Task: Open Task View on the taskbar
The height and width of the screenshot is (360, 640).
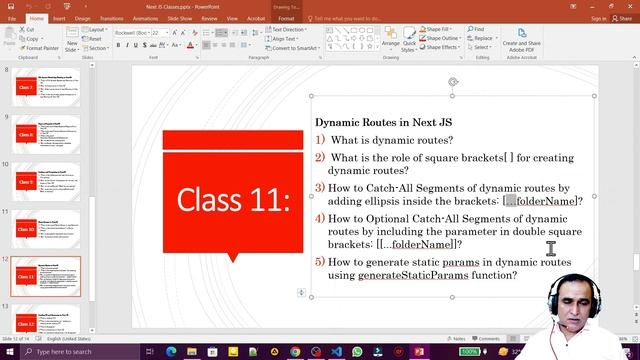Action: tap(149, 351)
